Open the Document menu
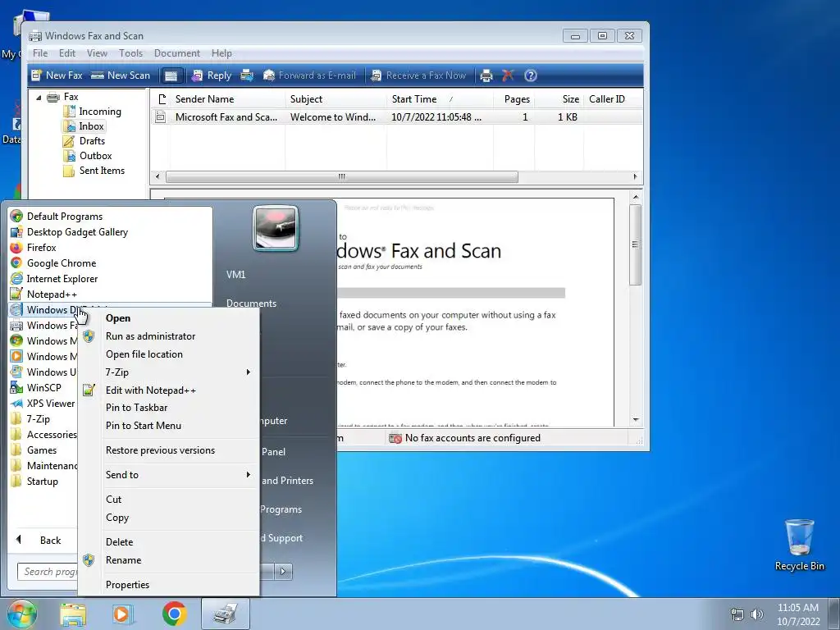840x630 pixels. [x=177, y=53]
